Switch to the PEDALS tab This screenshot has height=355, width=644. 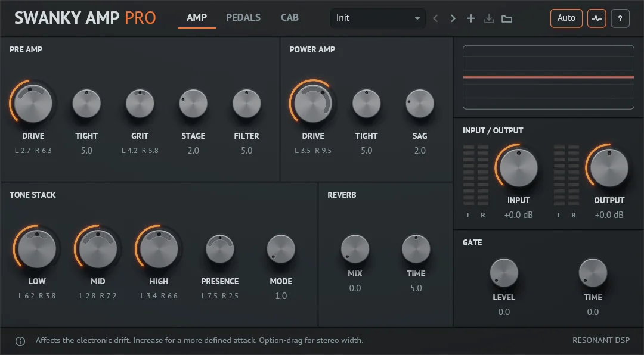point(243,18)
